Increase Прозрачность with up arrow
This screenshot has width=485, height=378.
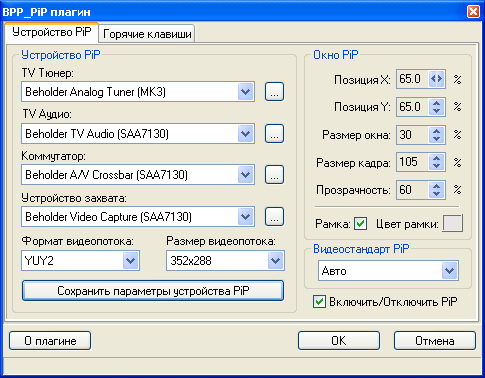coord(437,186)
